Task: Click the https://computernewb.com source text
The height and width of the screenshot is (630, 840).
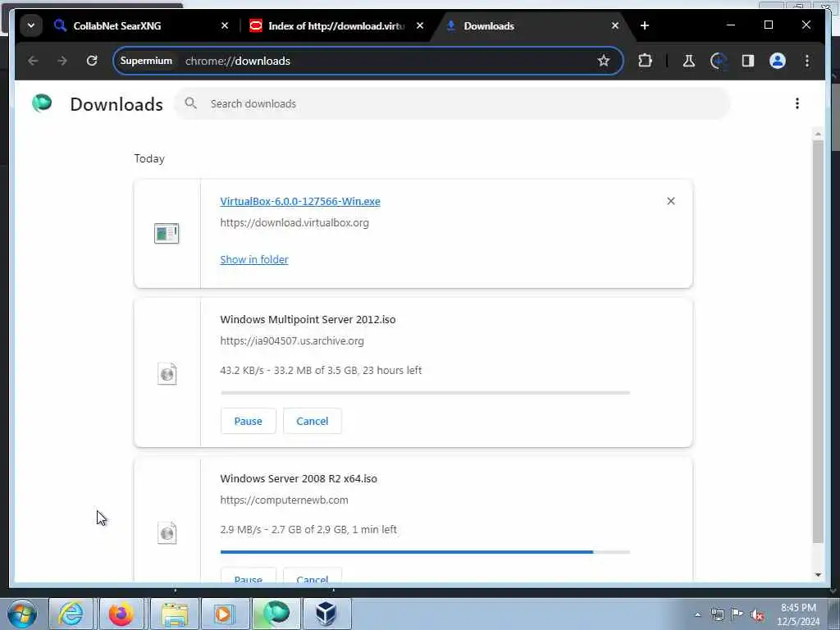Action: (x=284, y=500)
